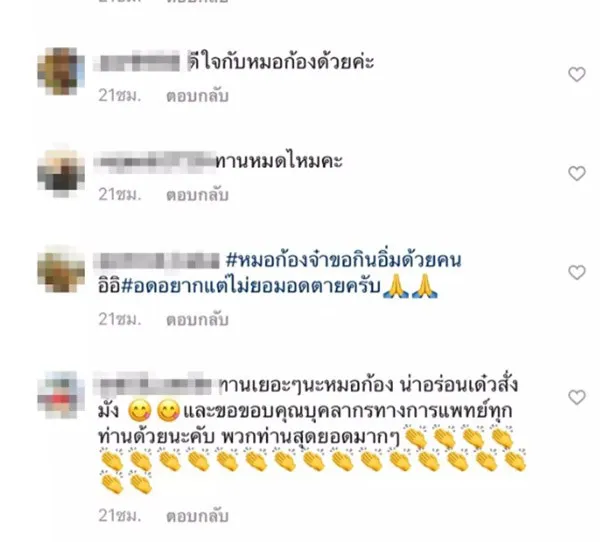Open blurred username before the #หมอก้อง hashtag
Screen dimensions: 600x542
157,260
